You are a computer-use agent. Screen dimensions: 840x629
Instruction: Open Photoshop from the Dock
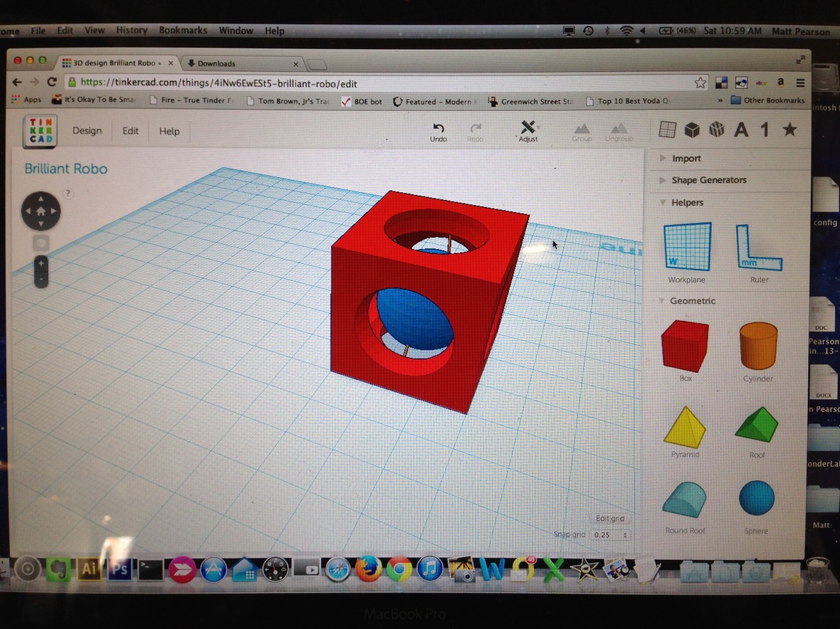pyautogui.click(x=120, y=569)
